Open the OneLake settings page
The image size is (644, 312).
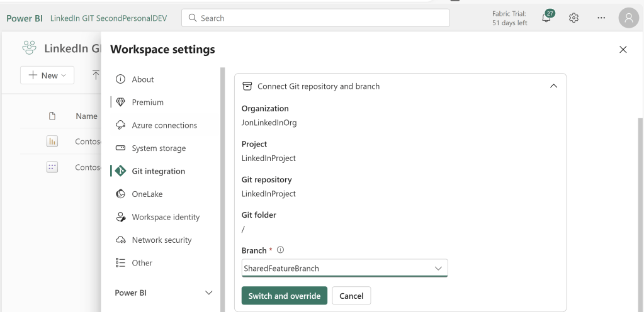[x=147, y=194]
